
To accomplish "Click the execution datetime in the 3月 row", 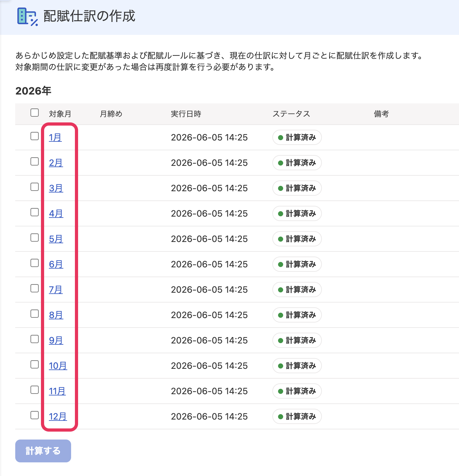I will (x=209, y=188).
